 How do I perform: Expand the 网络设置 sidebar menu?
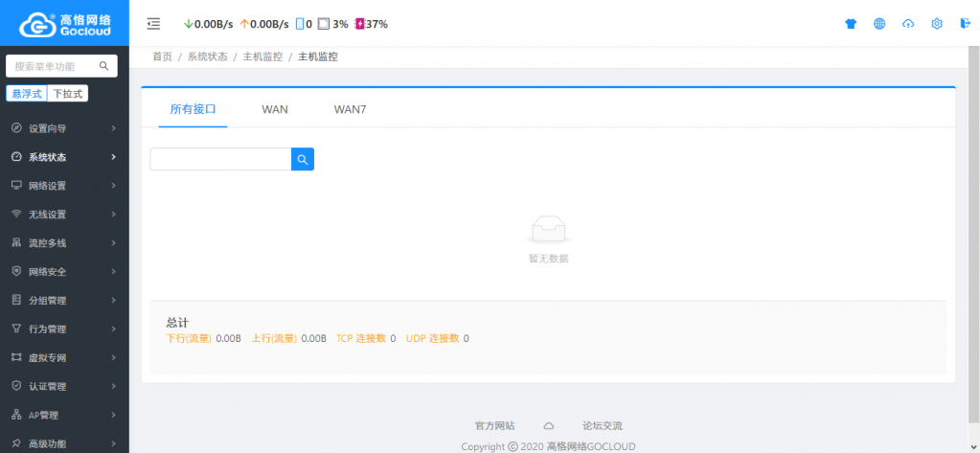64,186
